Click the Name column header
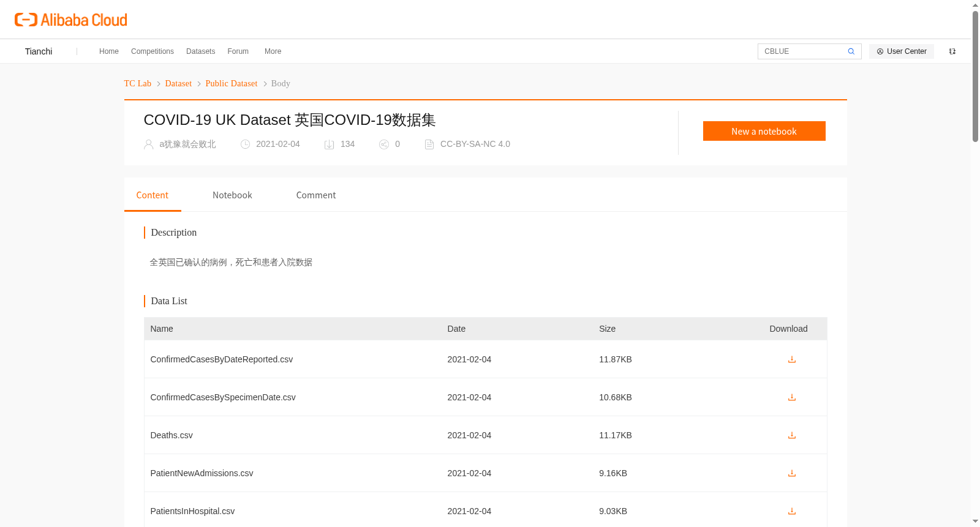This screenshot has height=527, width=980. coord(162,329)
